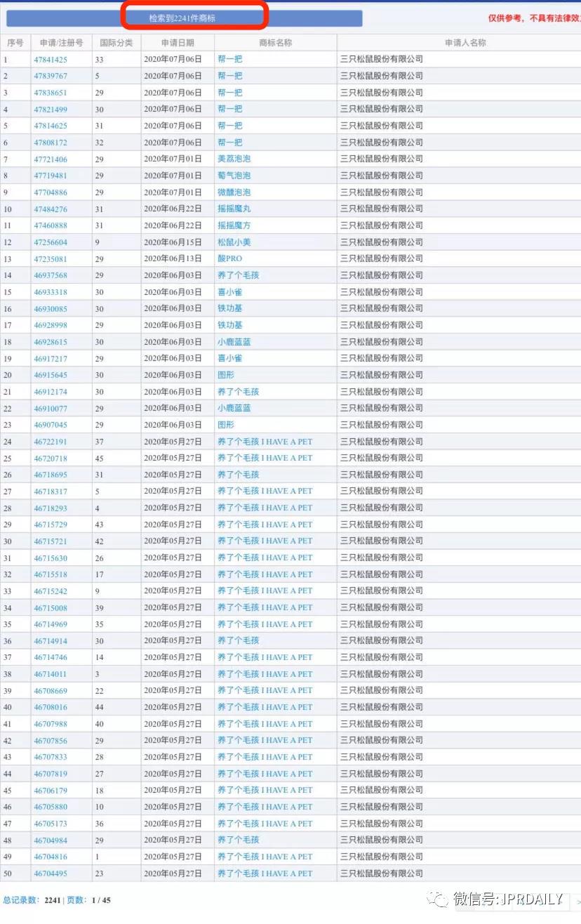Open application number 46912174

click(51, 392)
